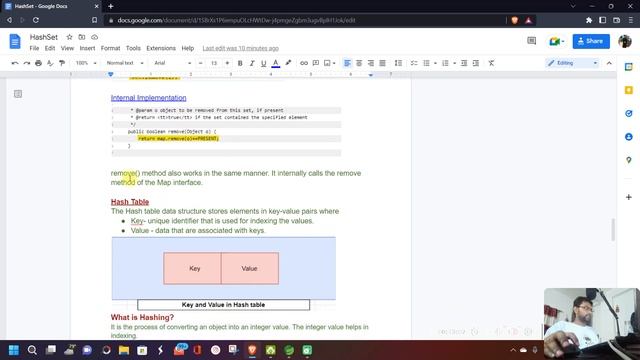Print the document
Screen dimensions: 640x360
pos(38,63)
